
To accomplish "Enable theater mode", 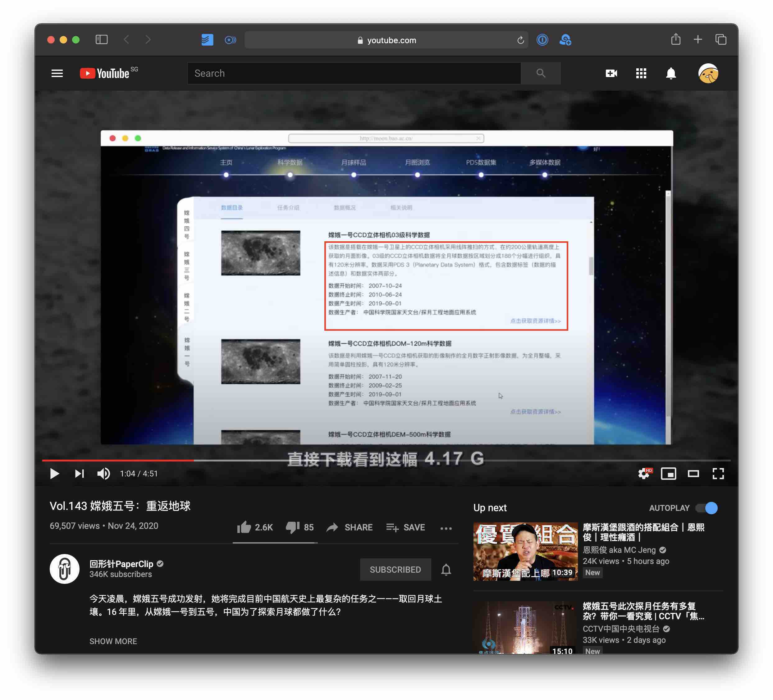I will (693, 474).
